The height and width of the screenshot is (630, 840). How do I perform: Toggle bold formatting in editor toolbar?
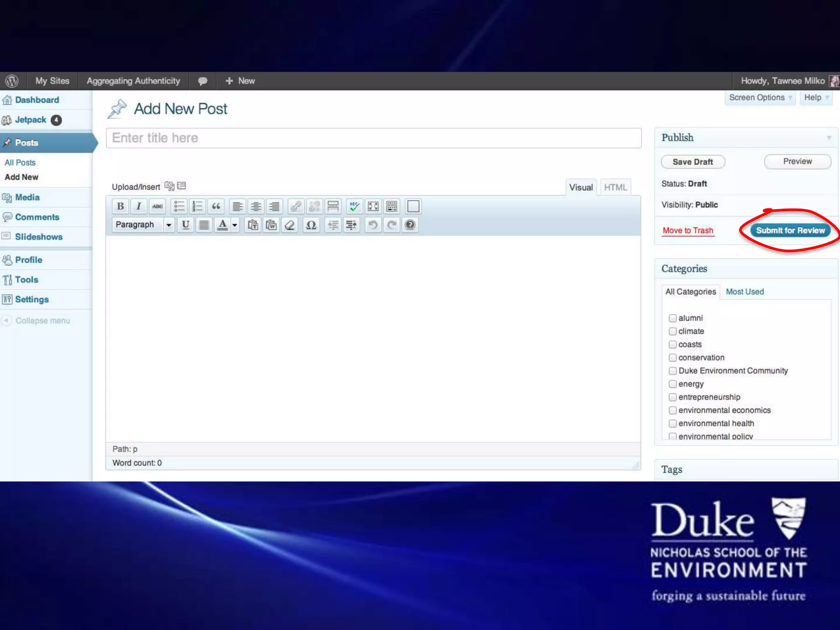click(120, 206)
